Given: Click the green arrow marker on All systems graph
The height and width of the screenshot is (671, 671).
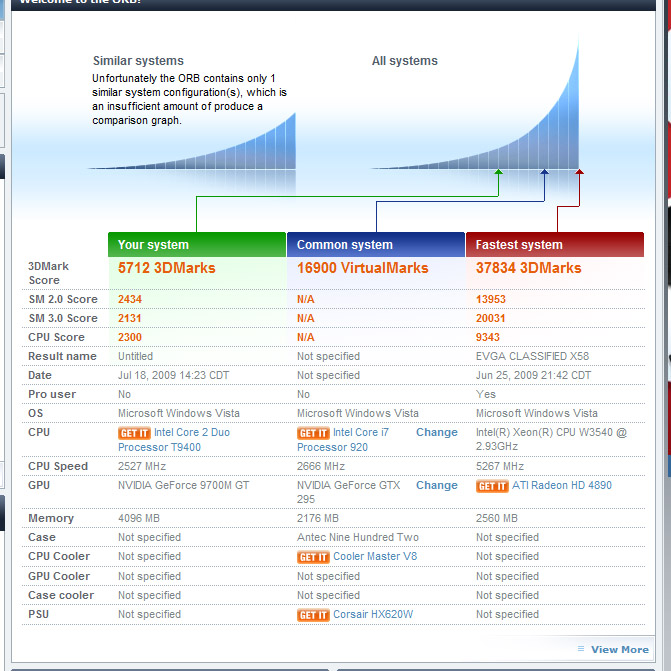Looking at the screenshot, I should click(x=499, y=172).
